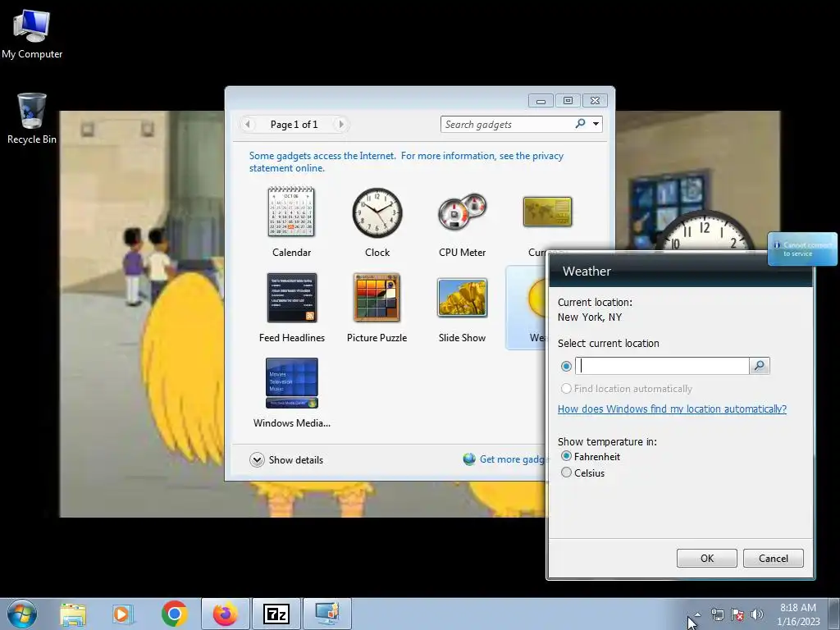Select the Clock gadget icon
Viewport: 840px width, 630px height.
point(377,212)
